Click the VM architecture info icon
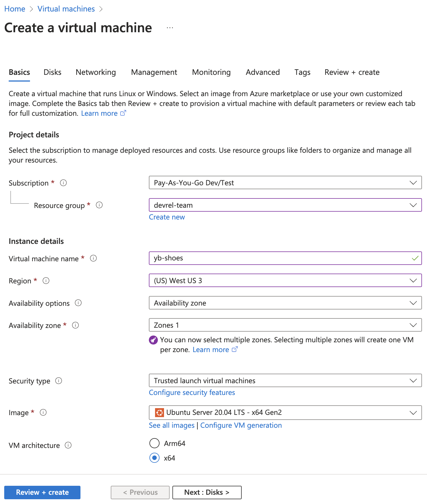Image resolution: width=427 pixels, height=504 pixels. tap(68, 445)
